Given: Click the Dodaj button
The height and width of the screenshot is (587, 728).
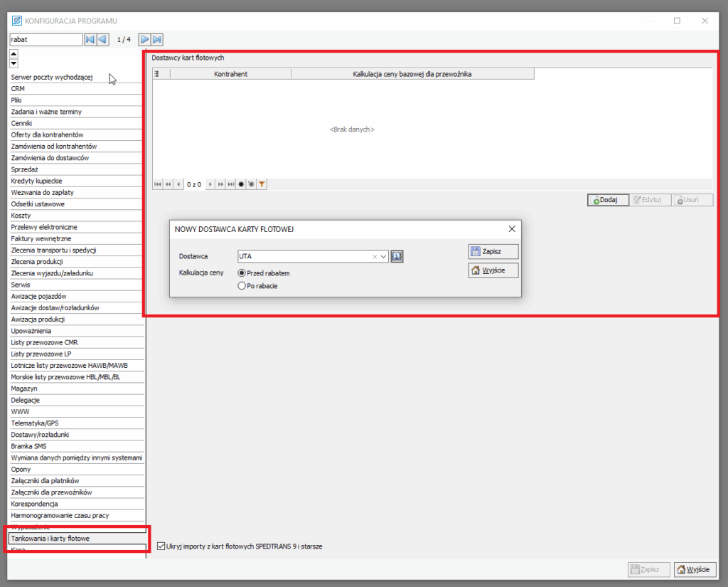Looking at the screenshot, I should [x=608, y=200].
